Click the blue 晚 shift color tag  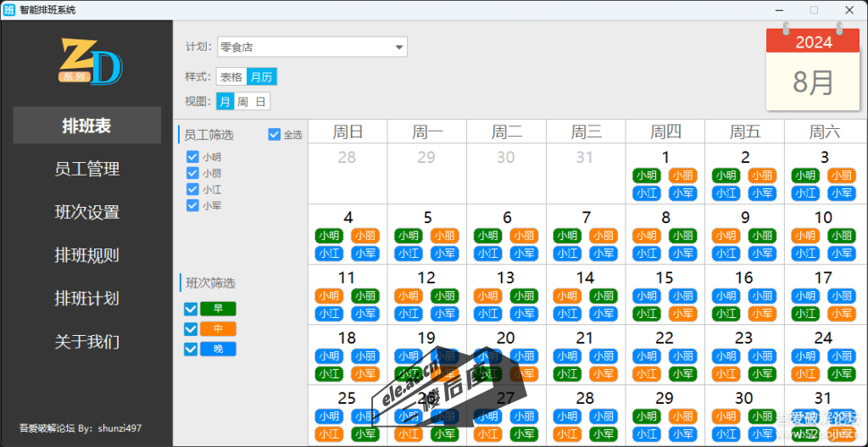click(x=218, y=349)
